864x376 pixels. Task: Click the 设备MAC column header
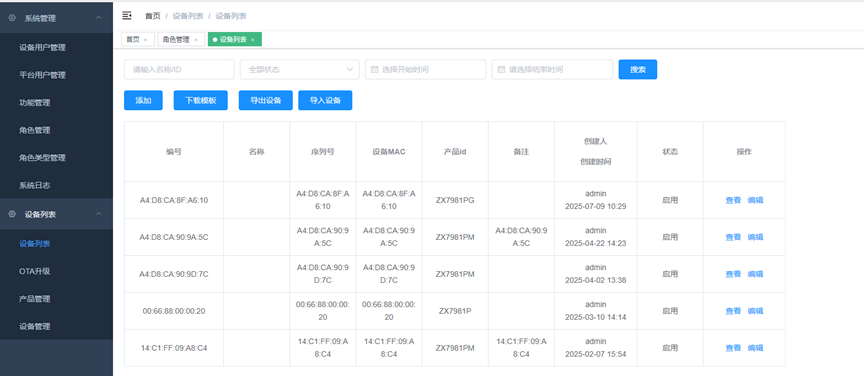click(389, 152)
